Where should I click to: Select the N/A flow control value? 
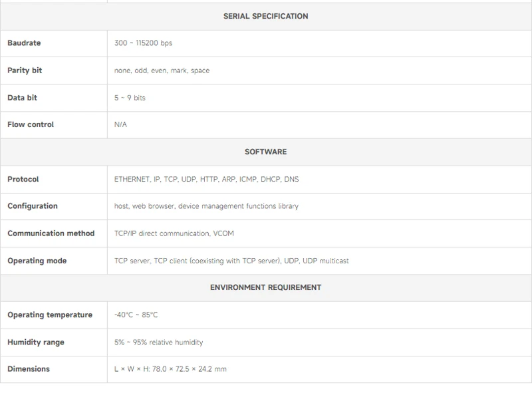tap(120, 124)
